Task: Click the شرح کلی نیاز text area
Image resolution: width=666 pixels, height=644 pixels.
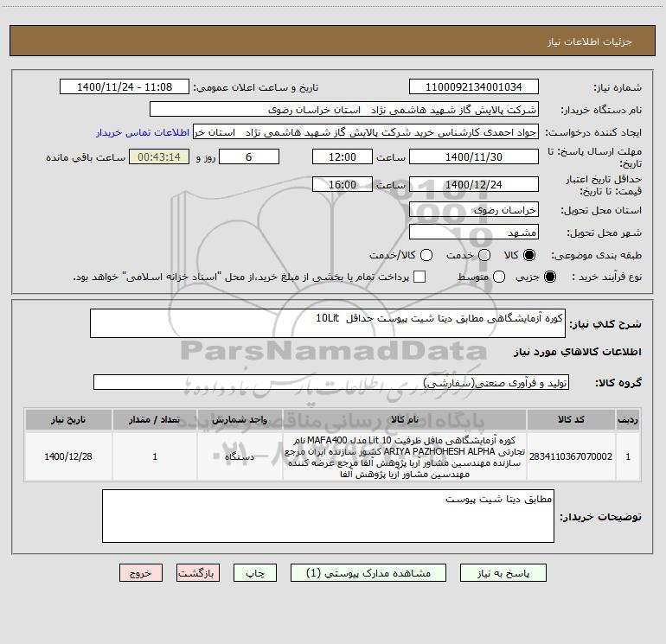Action: coord(328,323)
